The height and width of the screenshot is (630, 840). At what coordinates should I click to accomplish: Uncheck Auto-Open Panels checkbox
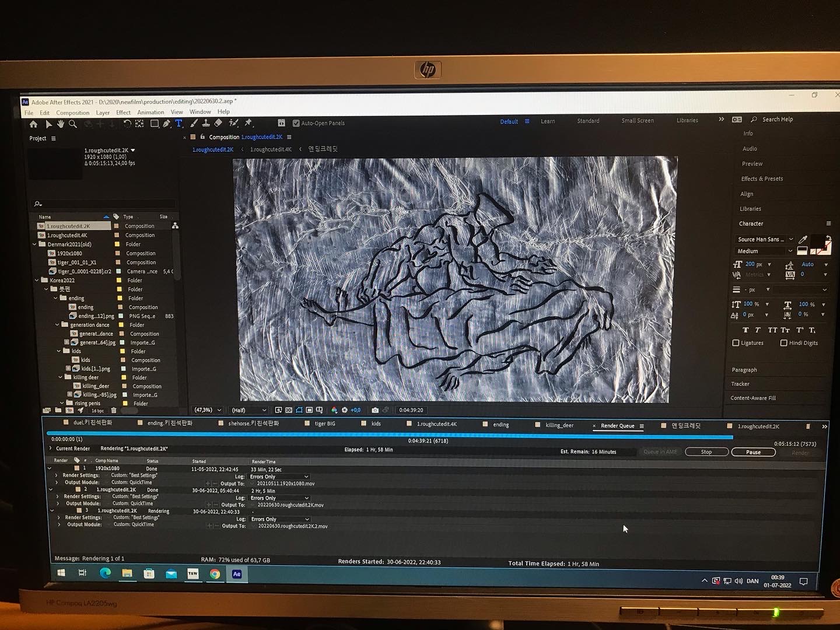[296, 123]
